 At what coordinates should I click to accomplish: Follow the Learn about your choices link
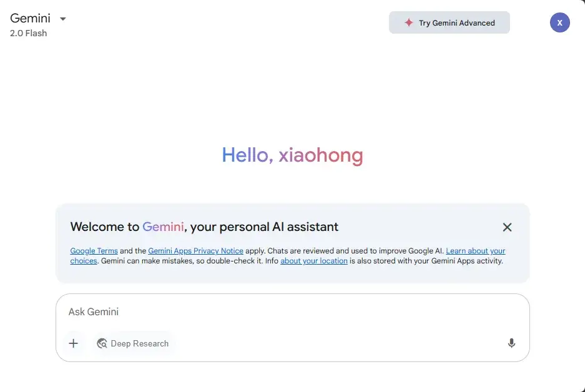tap(475, 251)
